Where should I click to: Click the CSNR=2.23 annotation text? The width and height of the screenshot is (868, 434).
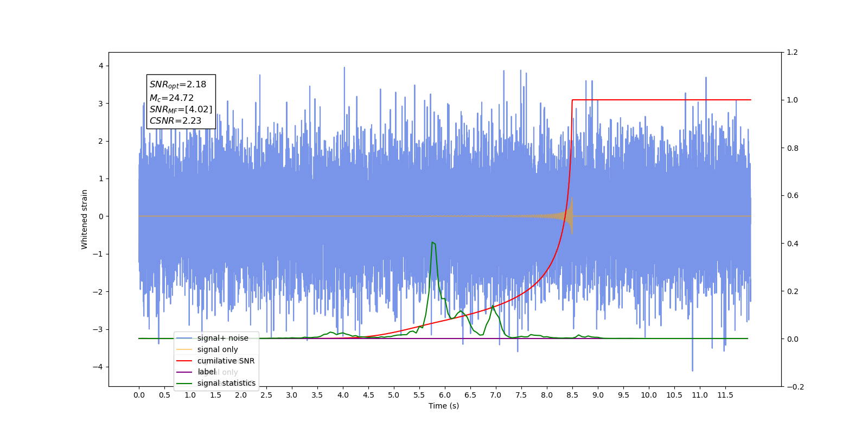tap(175, 121)
